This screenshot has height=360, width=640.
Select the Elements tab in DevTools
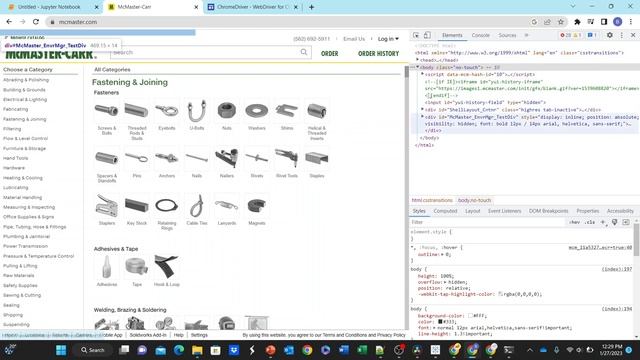point(452,36)
